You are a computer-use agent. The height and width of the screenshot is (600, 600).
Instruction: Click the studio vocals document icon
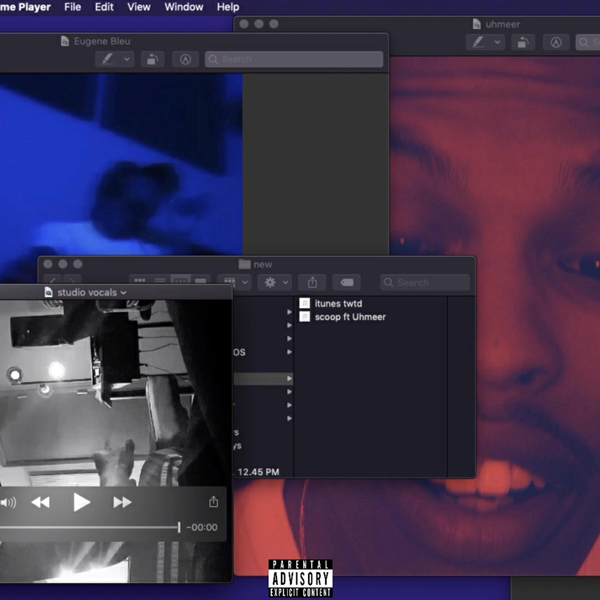[49, 292]
